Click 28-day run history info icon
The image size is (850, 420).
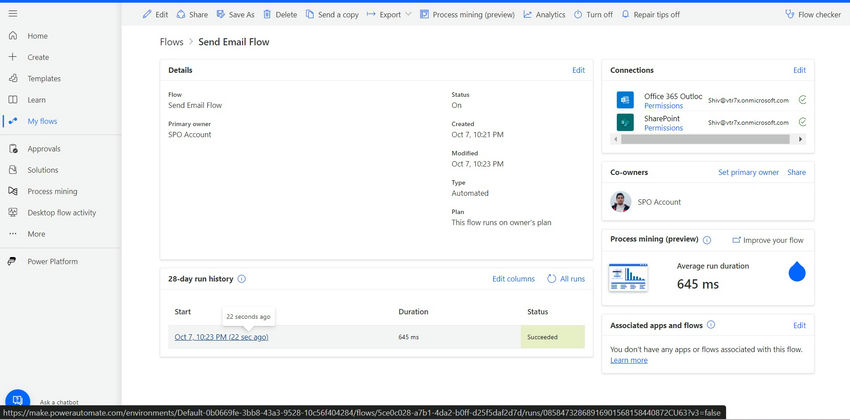click(242, 279)
